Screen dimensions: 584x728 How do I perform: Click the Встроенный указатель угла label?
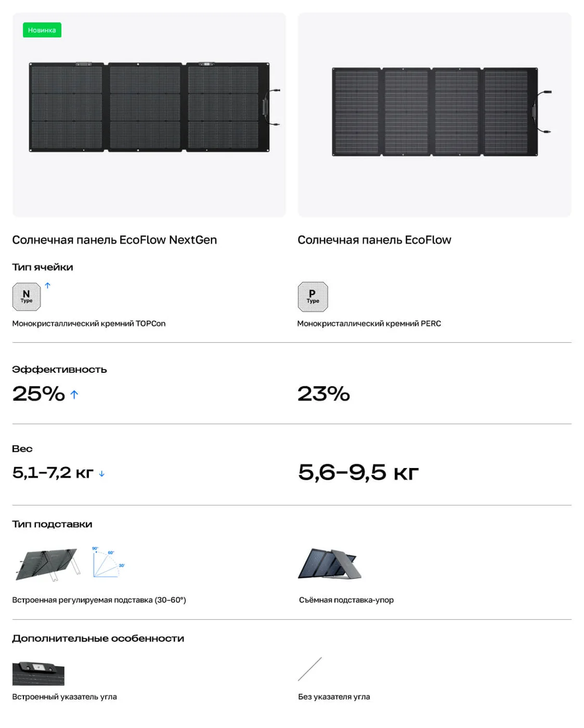[64, 697]
